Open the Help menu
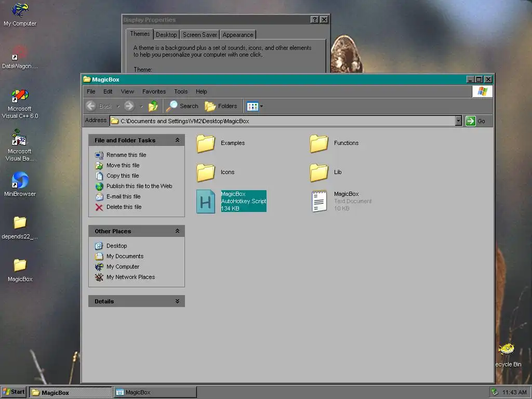The width and height of the screenshot is (532, 399). [201, 91]
